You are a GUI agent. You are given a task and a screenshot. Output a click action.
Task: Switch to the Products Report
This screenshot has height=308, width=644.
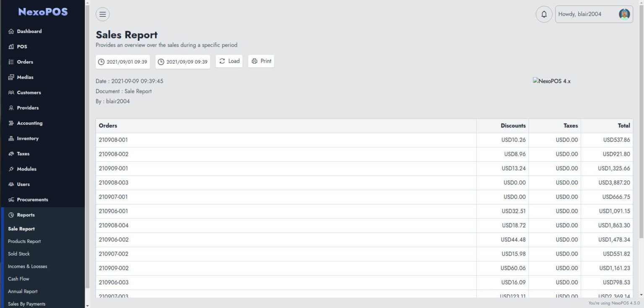24,241
